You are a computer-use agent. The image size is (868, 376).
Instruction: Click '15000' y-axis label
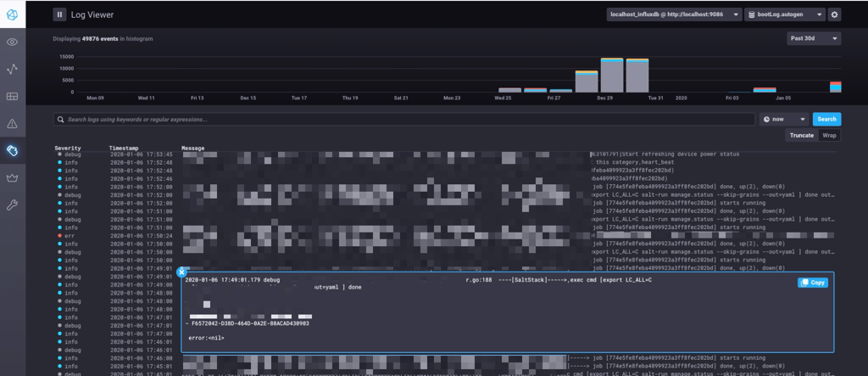click(66, 57)
